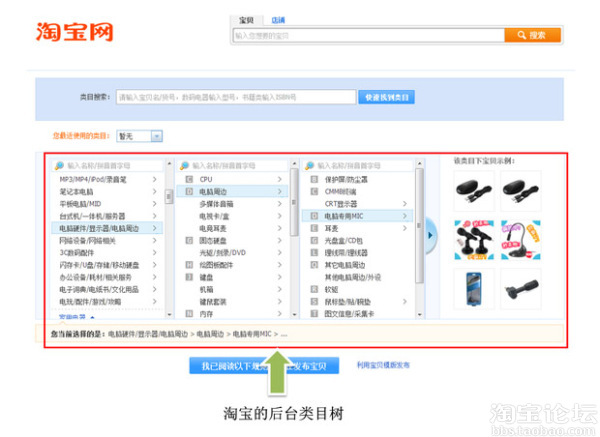Click the first column's scrollbar thumb
The image size is (600, 437).
pyautogui.click(x=169, y=197)
